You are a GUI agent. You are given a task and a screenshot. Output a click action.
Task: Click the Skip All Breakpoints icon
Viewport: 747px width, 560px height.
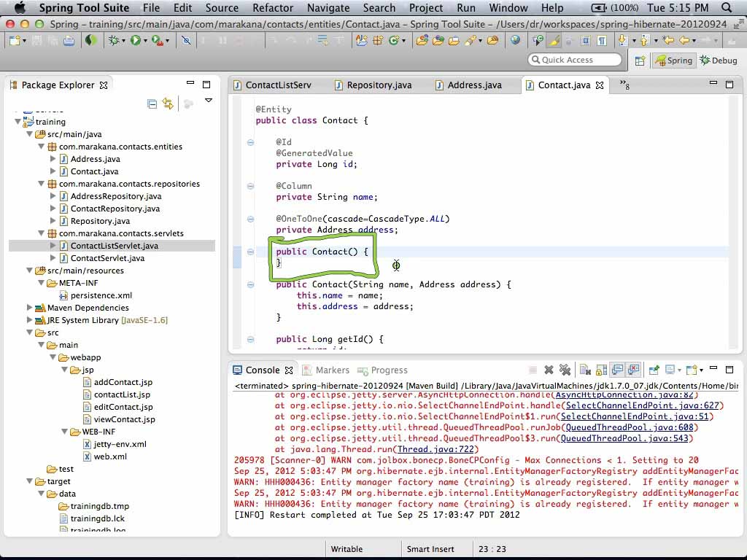click(186, 41)
